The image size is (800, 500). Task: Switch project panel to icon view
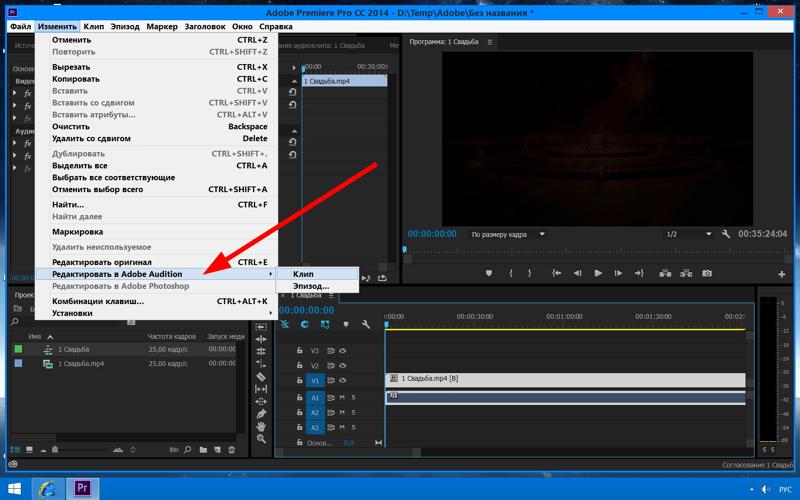coord(30,449)
